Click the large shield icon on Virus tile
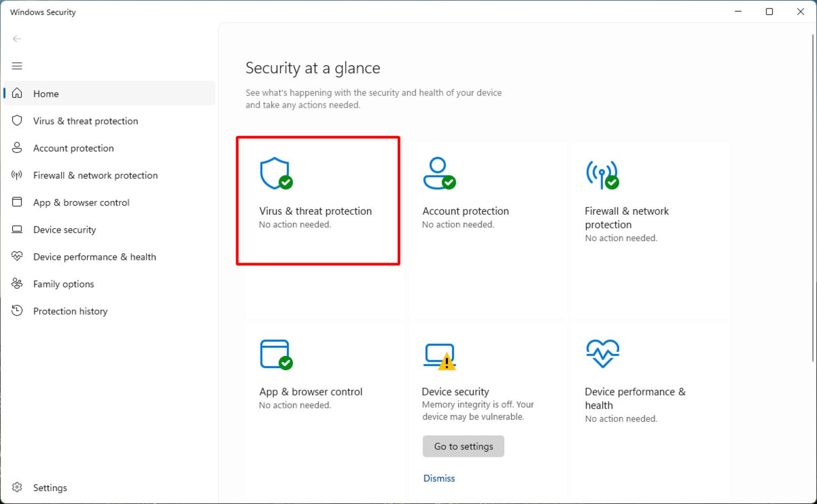The width and height of the screenshot is (817, 504). (276, 173)
